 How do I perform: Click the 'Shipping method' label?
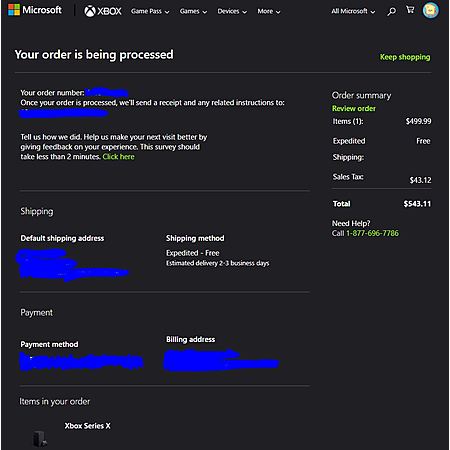(195, 238)
